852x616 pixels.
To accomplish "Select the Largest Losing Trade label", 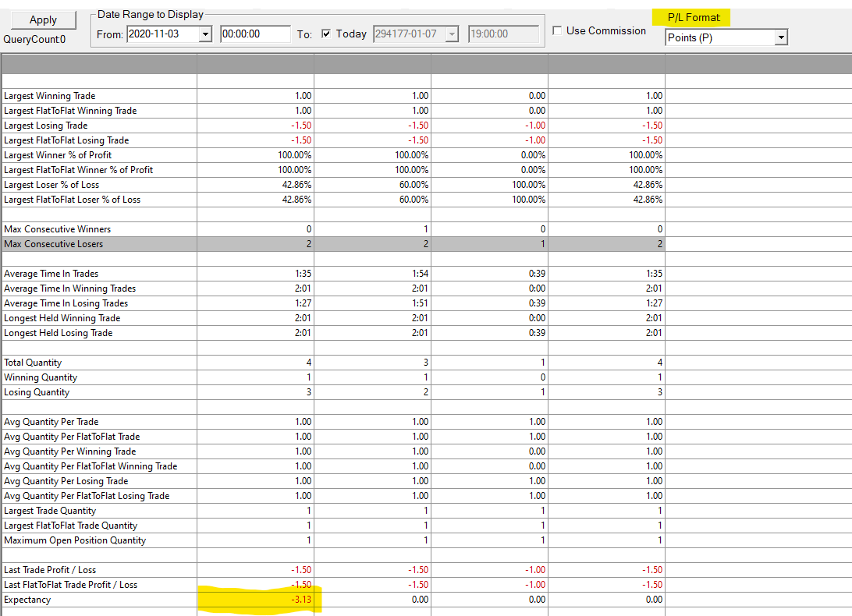I will click(x=45, y=126).
